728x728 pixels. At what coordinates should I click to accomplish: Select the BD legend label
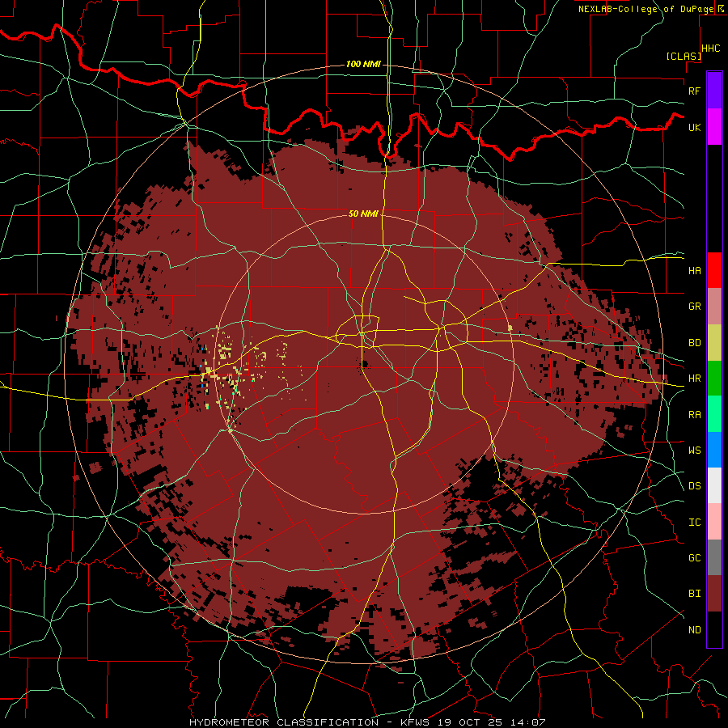pos(694,343)
